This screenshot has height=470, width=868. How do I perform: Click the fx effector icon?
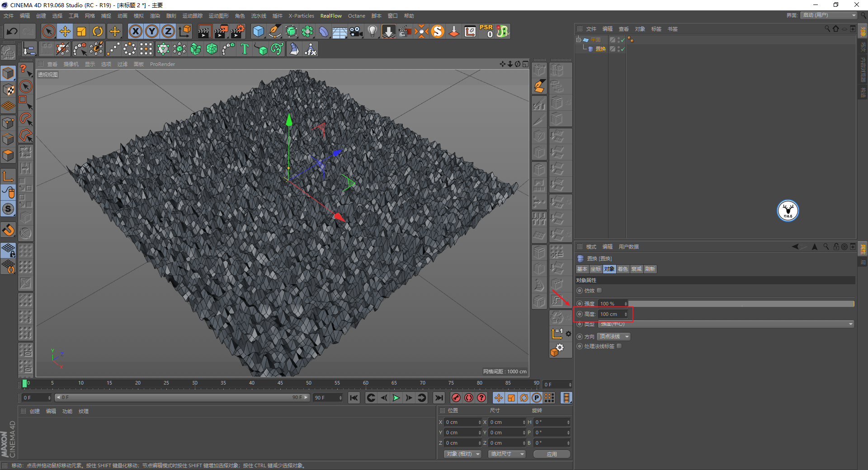pyautogui.click(x=311, y=49)
